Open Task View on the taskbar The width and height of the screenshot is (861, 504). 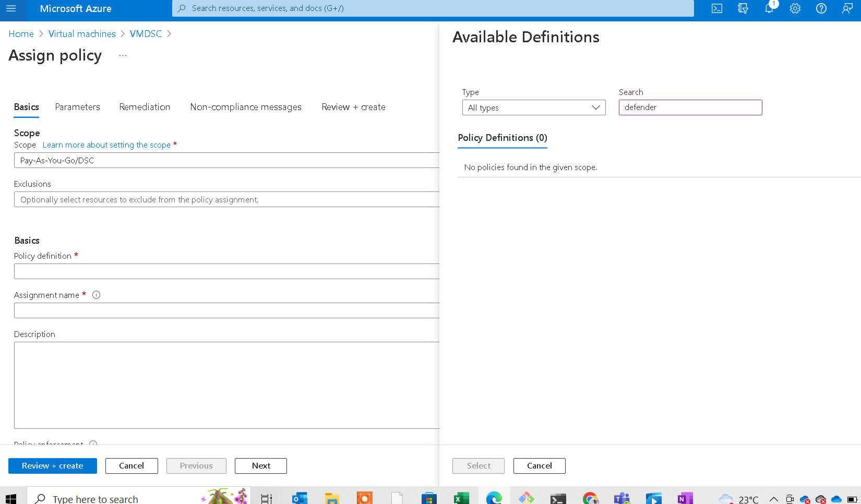pyautogui.click(x=267, y=498)
